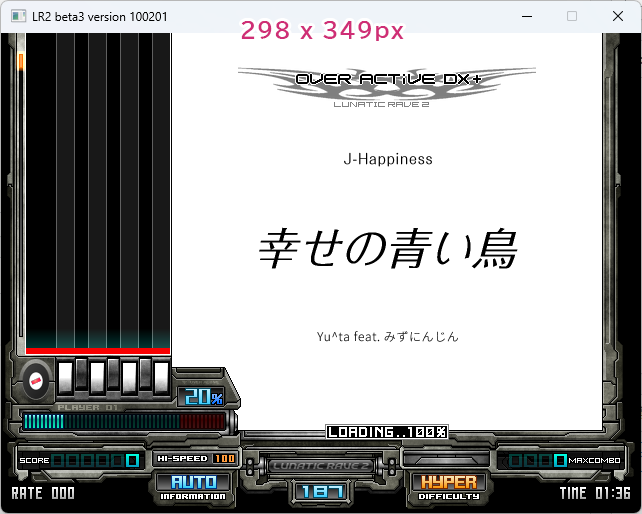Click the 187 BPM display
The height and width of the screenshot is (514, 642).
(321, 491)
